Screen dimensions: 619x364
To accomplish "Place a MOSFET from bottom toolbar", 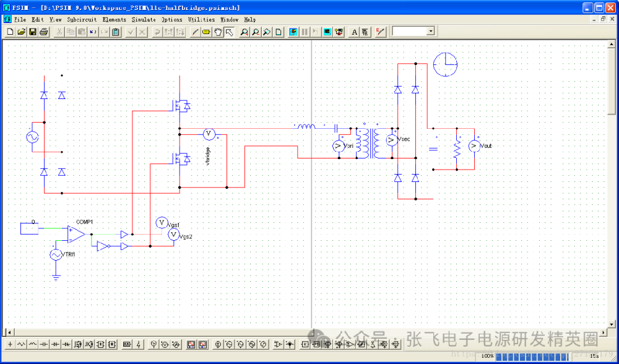I will pos(78,345).
